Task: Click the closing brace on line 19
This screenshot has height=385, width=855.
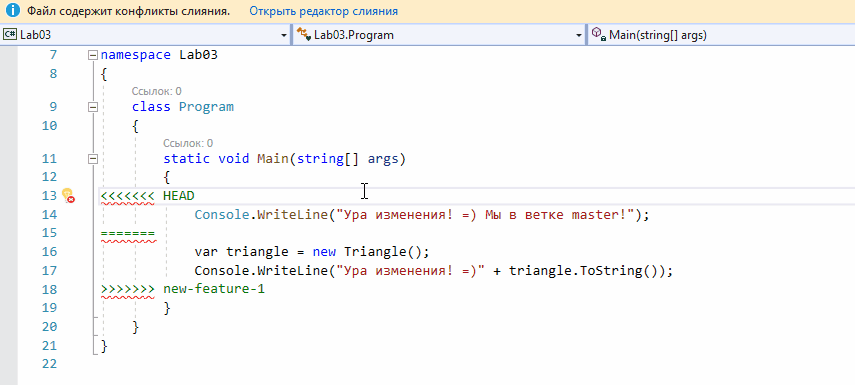Action: tap(167, 308)
